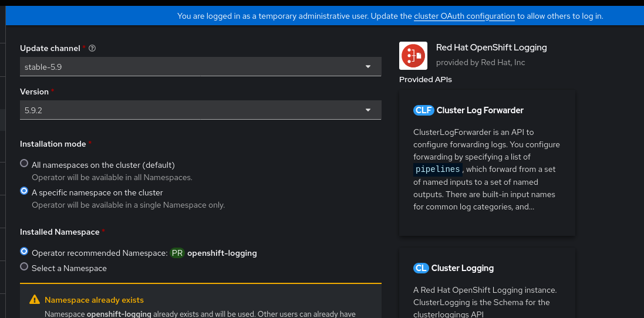Click the Update channel dropdown caret arrow
Viewport: 644px width, 318px height.
(368, 67)
